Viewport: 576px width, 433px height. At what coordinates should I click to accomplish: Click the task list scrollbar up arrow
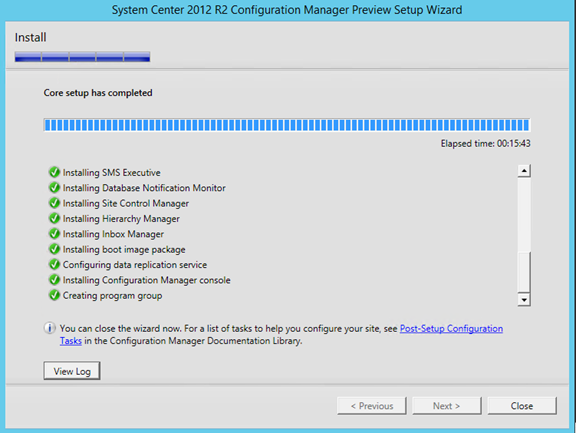(524, 171)
